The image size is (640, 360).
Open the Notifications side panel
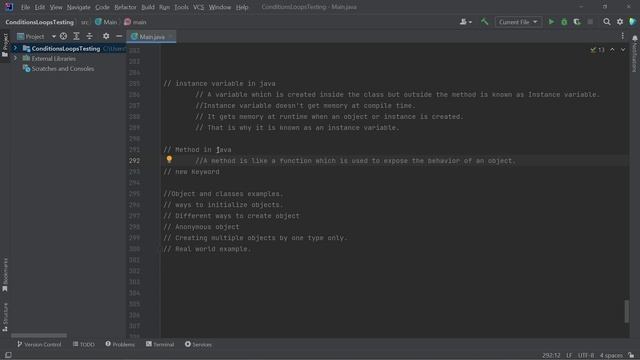point(635,53)
